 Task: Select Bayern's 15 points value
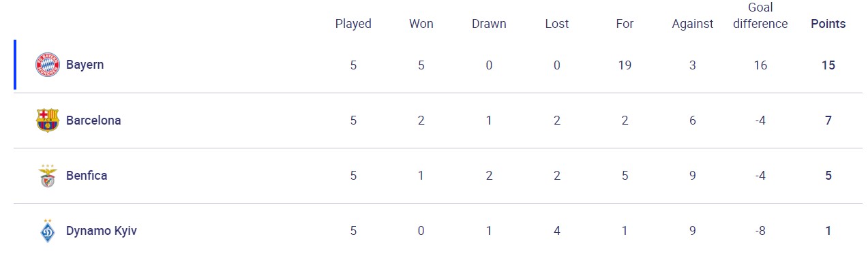pyautogui.click(x=828, y=65)
